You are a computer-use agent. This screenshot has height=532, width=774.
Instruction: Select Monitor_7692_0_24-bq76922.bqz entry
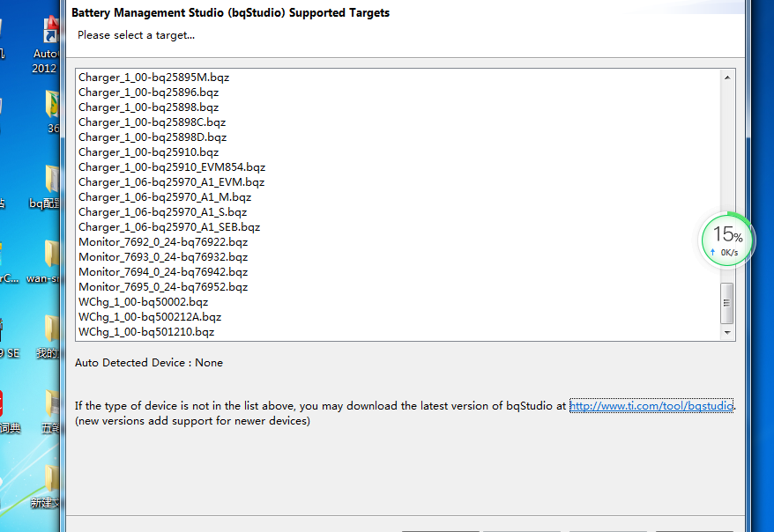pos(163,242)
